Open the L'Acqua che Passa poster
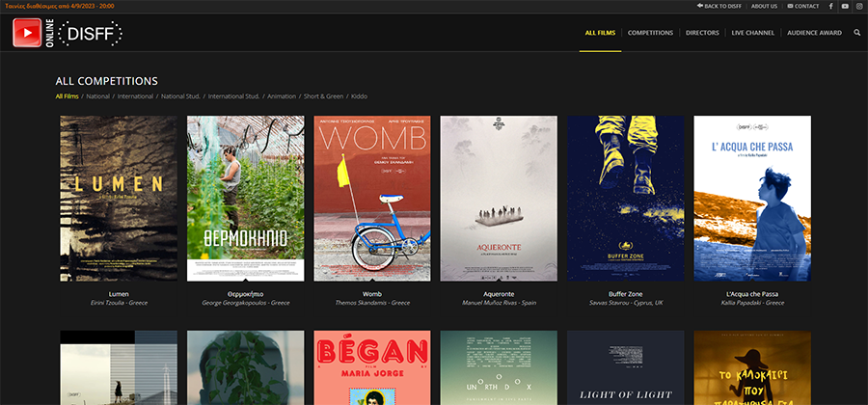This screenshot has width=868, height=405. 752,198
